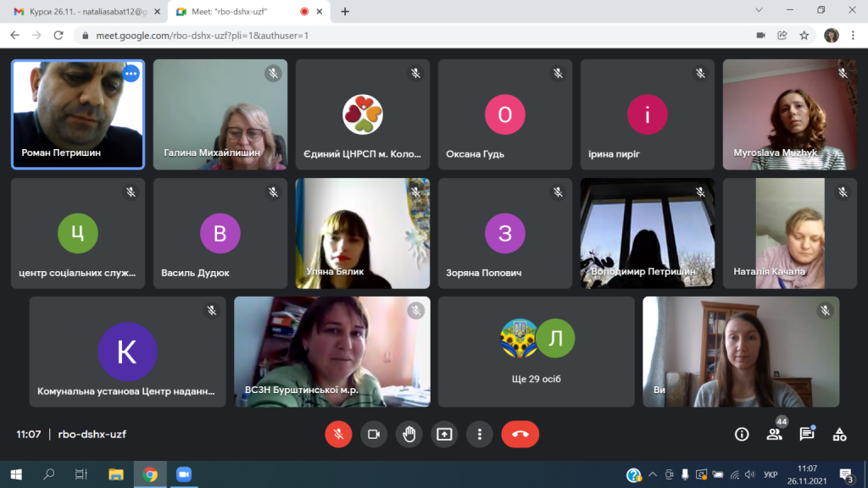This screenshot has width=868, height=488.
Task: Click options dots on Роман Петришин tile
Action: (x=131, y=73)
